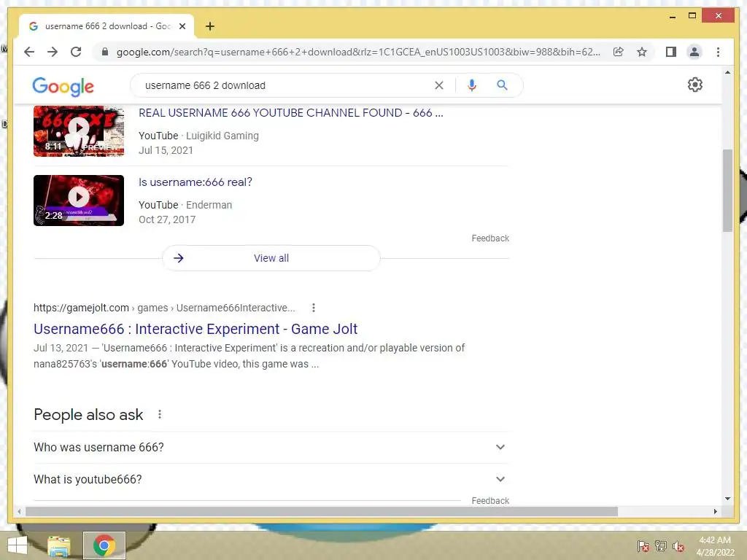The height and width of the screenshot is (560, 747).
Task: Click the horizontal scrollbar thumb
Action: [x=322, y=511]
